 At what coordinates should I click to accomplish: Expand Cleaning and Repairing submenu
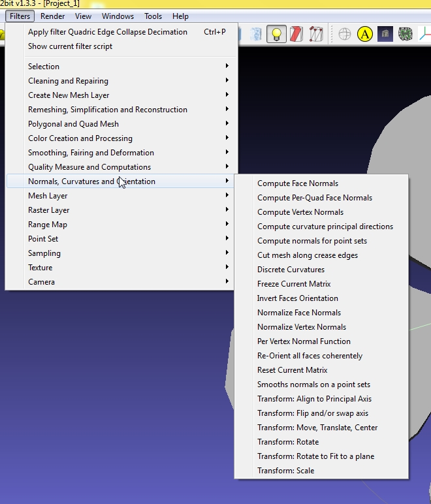click(122, 81)
